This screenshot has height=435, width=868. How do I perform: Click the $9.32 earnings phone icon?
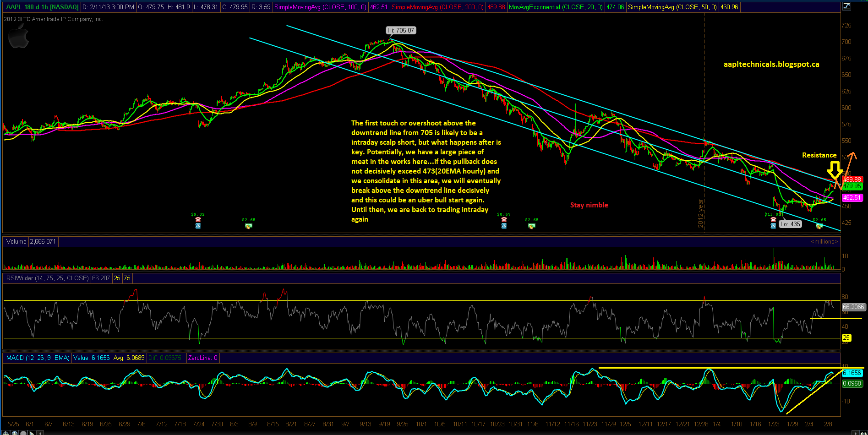pos(198,220)
